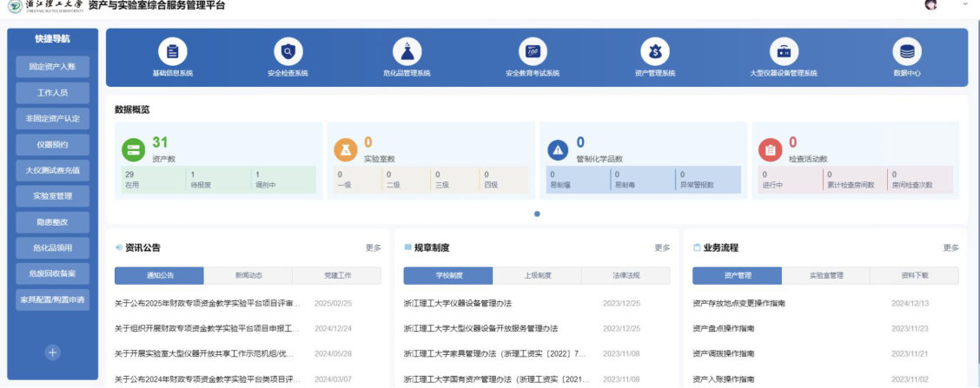Click the 规章制度 book icon
Screen dimensions: 980x388
(x=407, y=247)
